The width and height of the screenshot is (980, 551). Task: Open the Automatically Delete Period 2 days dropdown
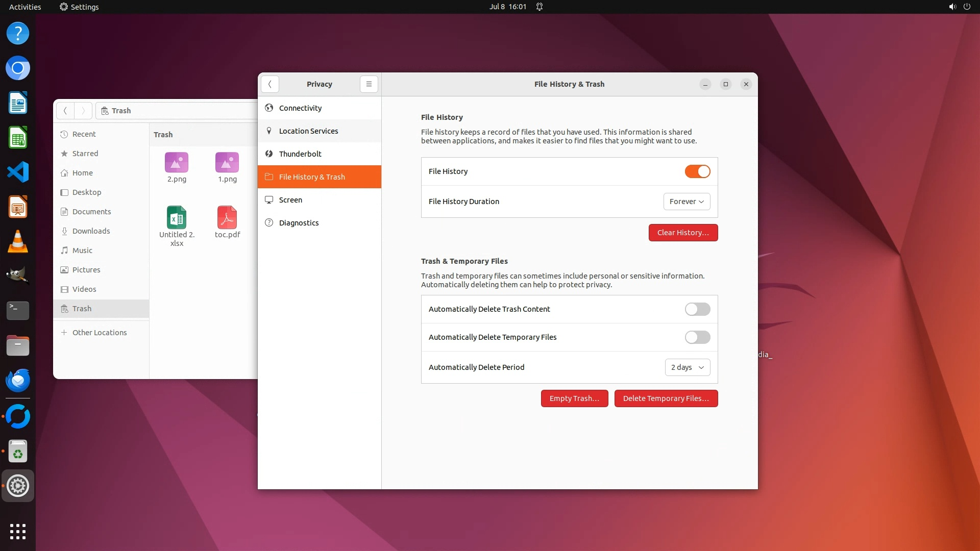pyautogui.click(x=687, y=367)
